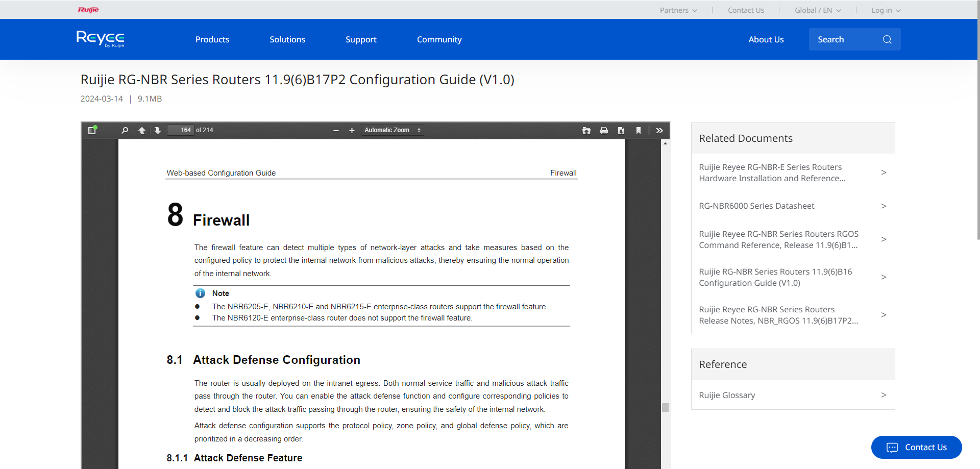
Task: Click the '9.1MB' file size text
Action: click(150, 99)
